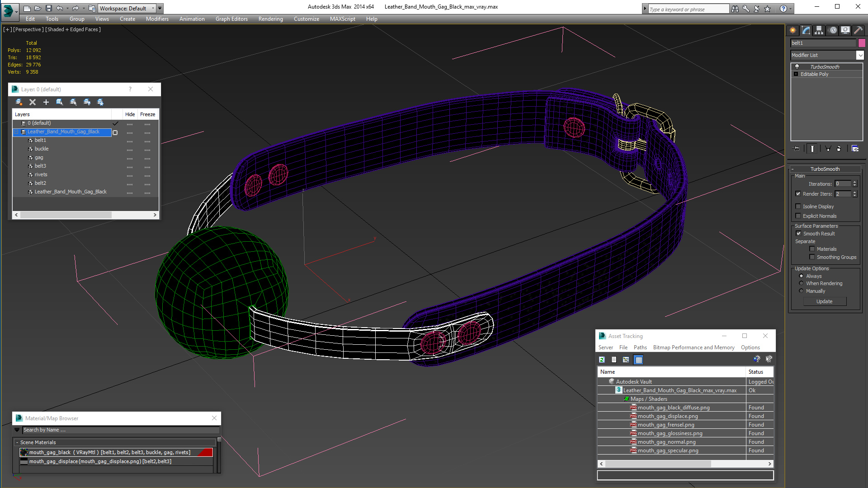Click Remove Modifier trash icon
The width and height of the screenshot is (868, 488).
pos(839,148)
